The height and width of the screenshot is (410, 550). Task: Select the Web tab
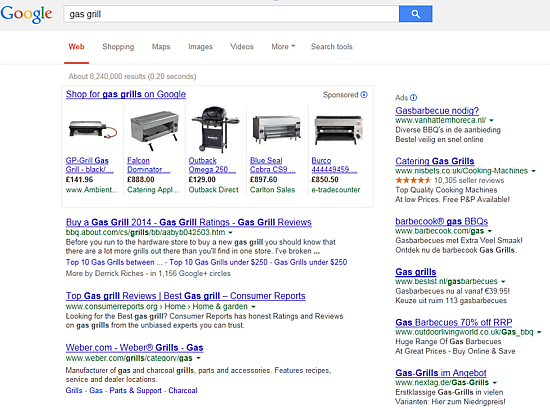[x=76, y=47]
